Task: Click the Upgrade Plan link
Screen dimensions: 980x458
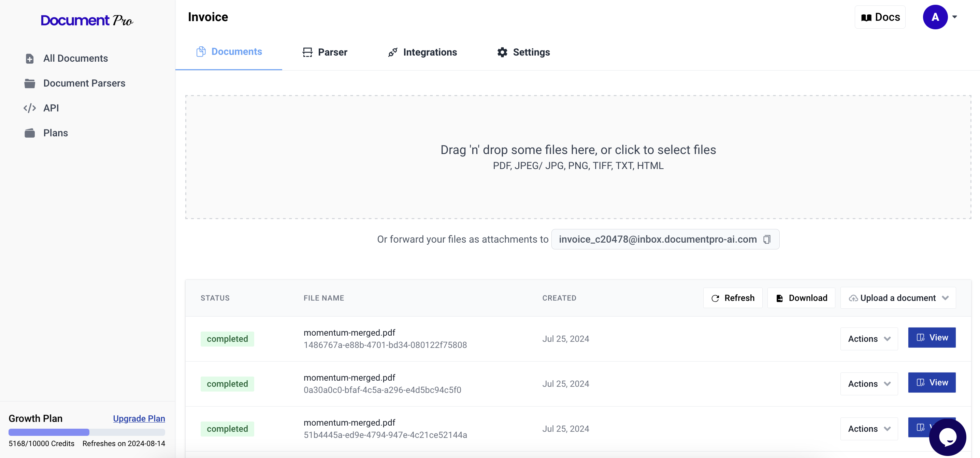Action: pyautogui.click(x=139, y=418)
